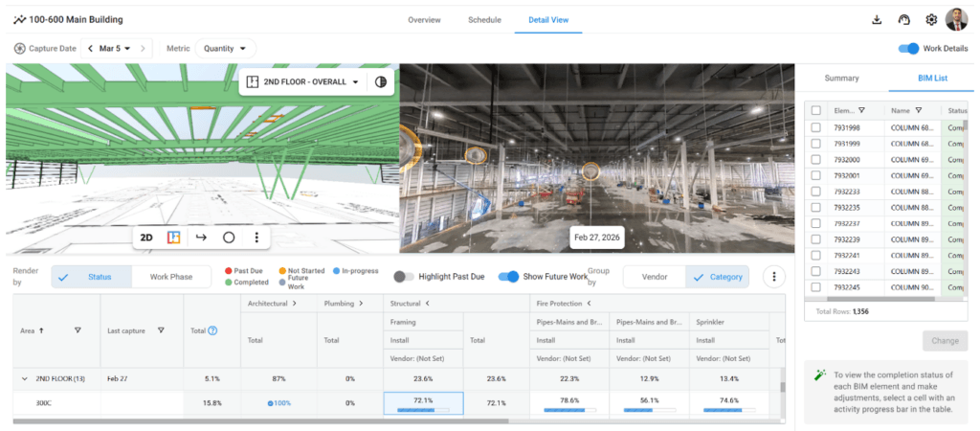Click the disabled Change button
Image resolution: width=980 pixels, height=431 pixels.
tap(945, 341)
